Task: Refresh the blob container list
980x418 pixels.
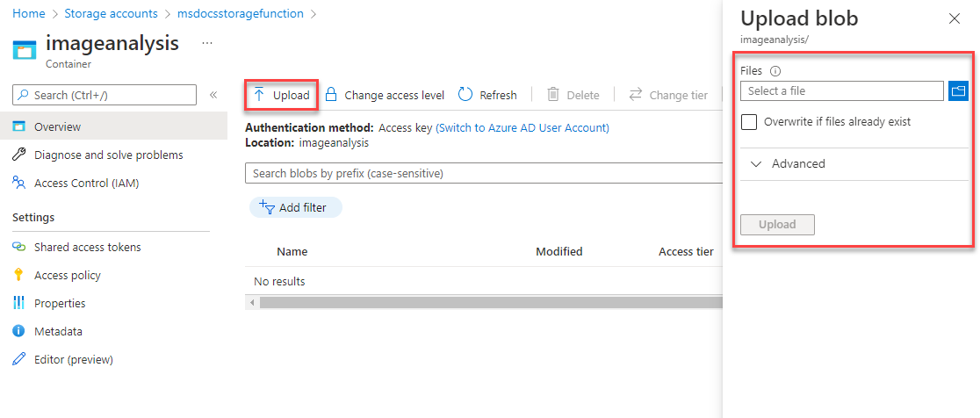Action: (x=487, y=95)
